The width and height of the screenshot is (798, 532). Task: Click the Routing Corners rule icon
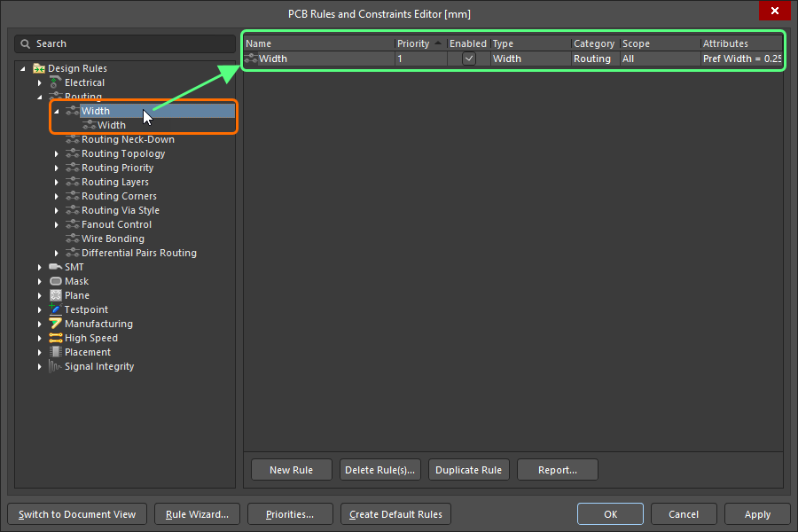(x=73, y=196)
